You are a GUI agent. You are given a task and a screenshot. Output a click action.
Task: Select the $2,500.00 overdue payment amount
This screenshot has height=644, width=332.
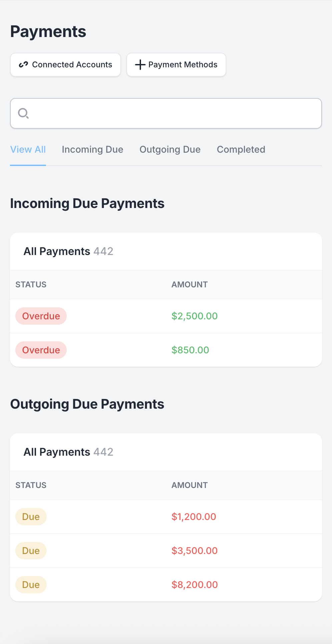tap(194, 316)
